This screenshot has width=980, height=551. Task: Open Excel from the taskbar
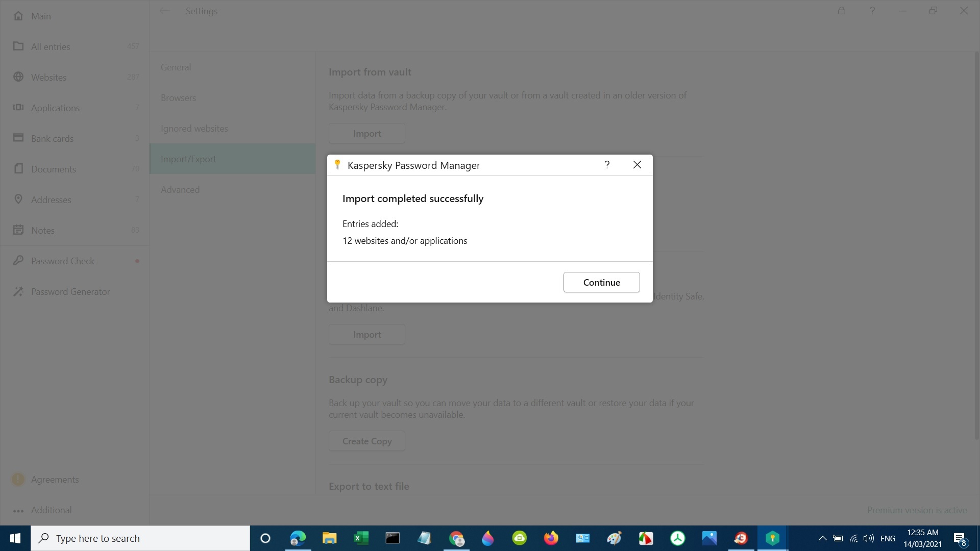[361, 538]
